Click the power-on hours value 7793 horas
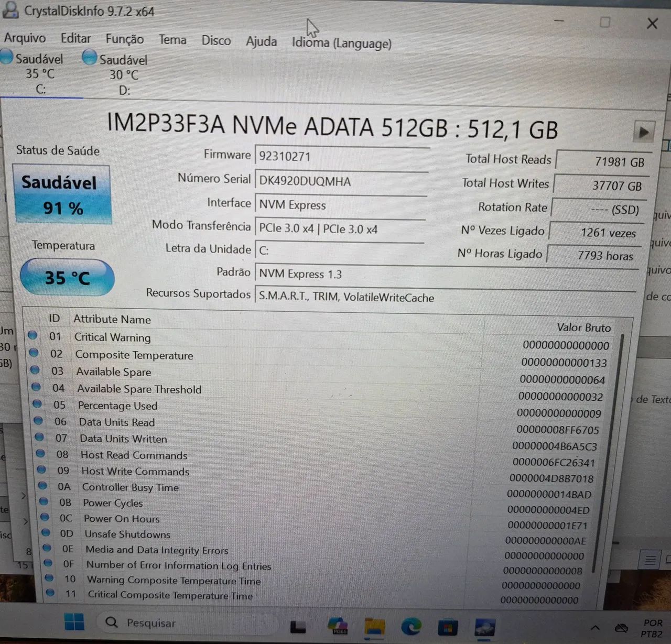Screen dimensions: 671x644 [594, 255]
